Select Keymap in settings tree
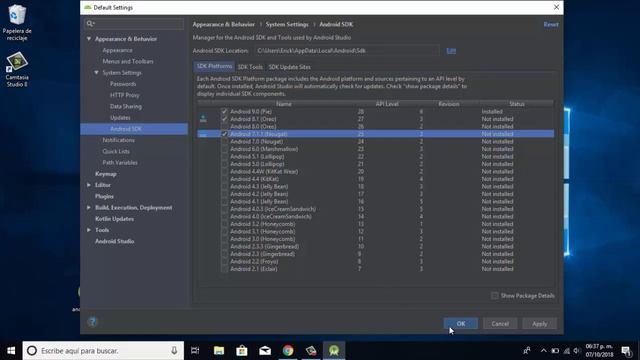Image resolution: width=640 pixels, height=360 pixels. (106, 174)
